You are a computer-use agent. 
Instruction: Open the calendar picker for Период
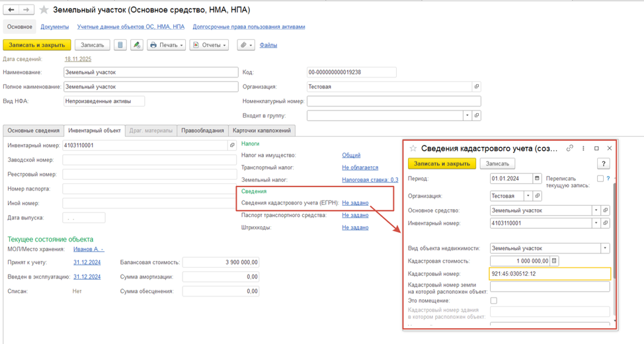coord(537,179)
